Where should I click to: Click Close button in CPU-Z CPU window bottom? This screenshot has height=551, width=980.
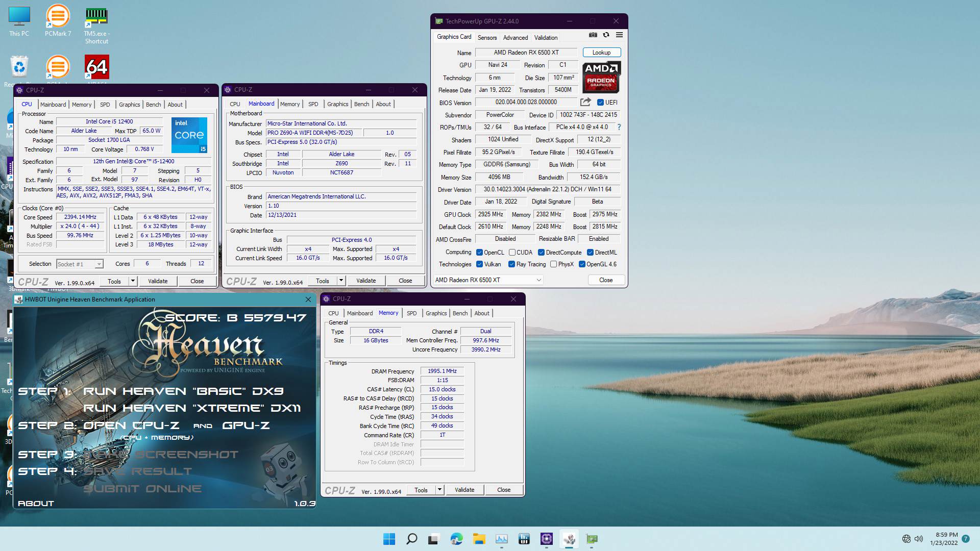(x=197, y=281)
